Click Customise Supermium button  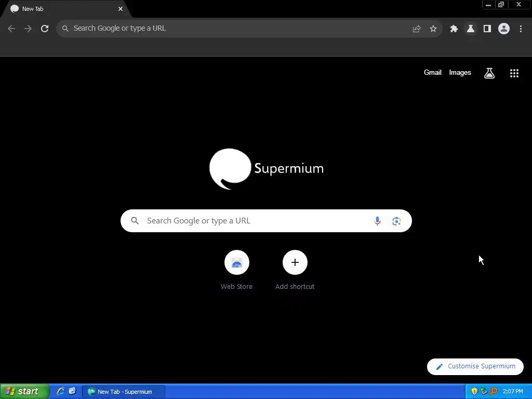click(475, 366)
